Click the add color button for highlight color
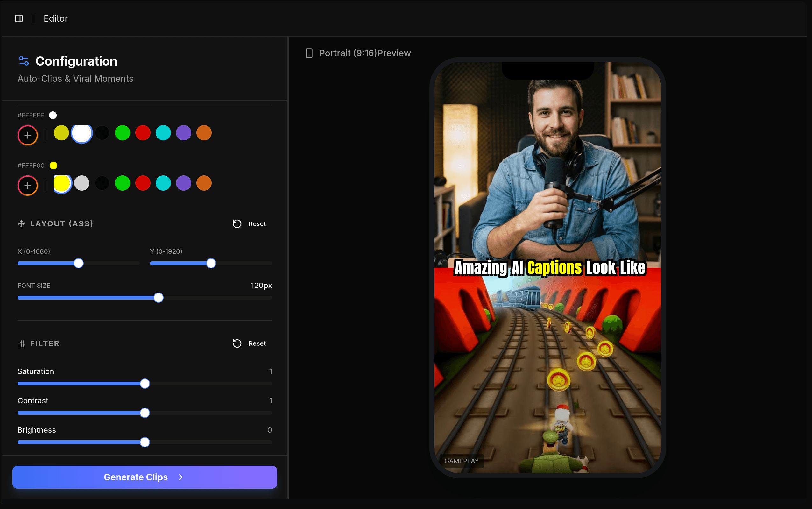 pyautogui.click(x=28, y=185)
